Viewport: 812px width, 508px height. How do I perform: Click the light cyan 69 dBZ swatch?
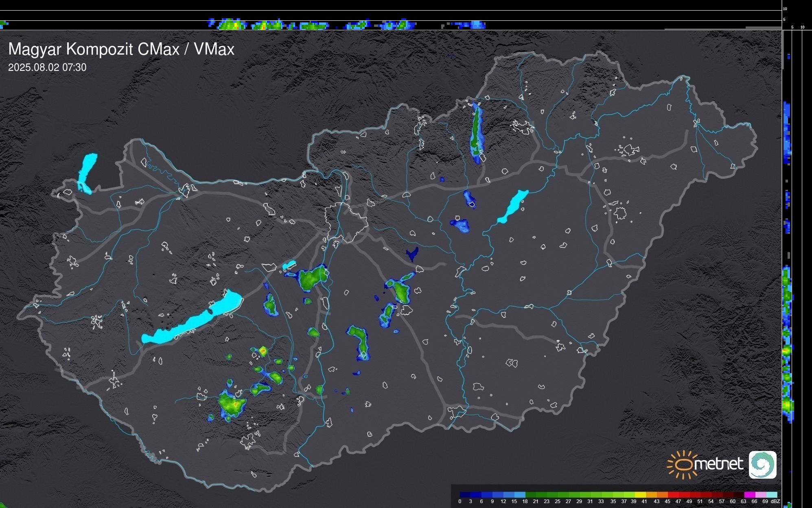pos(771,495)
